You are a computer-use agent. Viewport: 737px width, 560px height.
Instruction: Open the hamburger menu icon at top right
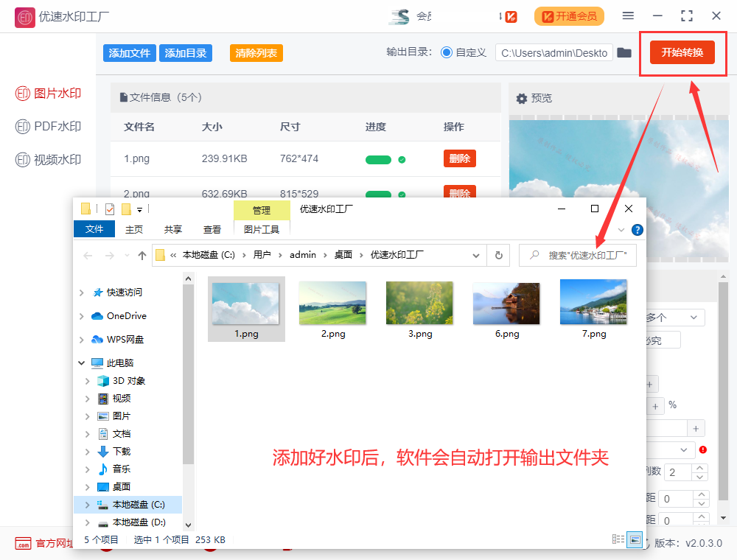tap(628, 15)
